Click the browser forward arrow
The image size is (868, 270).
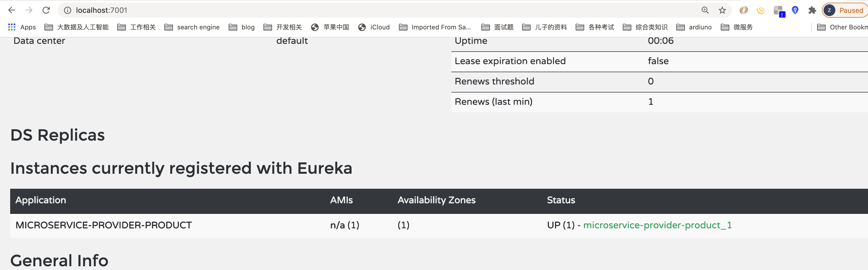pyautogui.click(x=29, y=10)
